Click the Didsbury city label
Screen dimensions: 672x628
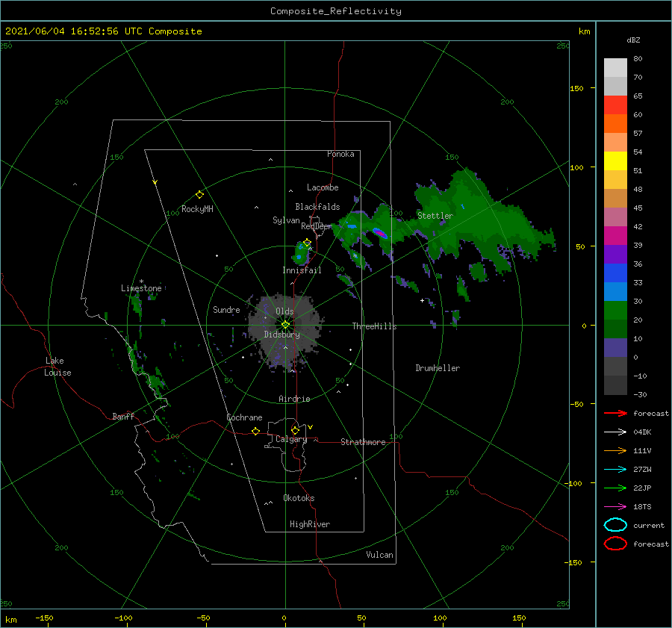[281, 335]
